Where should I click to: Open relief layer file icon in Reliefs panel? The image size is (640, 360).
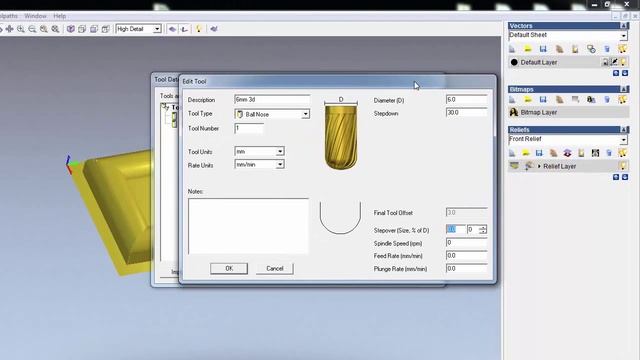[526, 153]
